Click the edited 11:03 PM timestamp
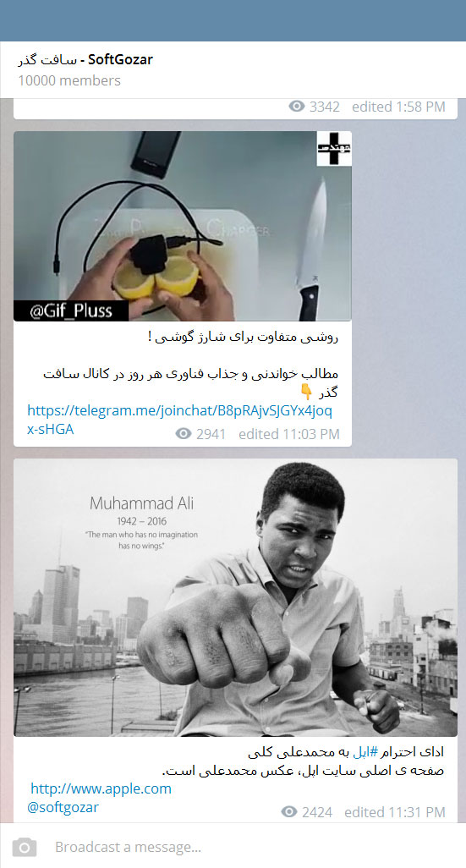466x868 pixels. (x=289, y=434)
